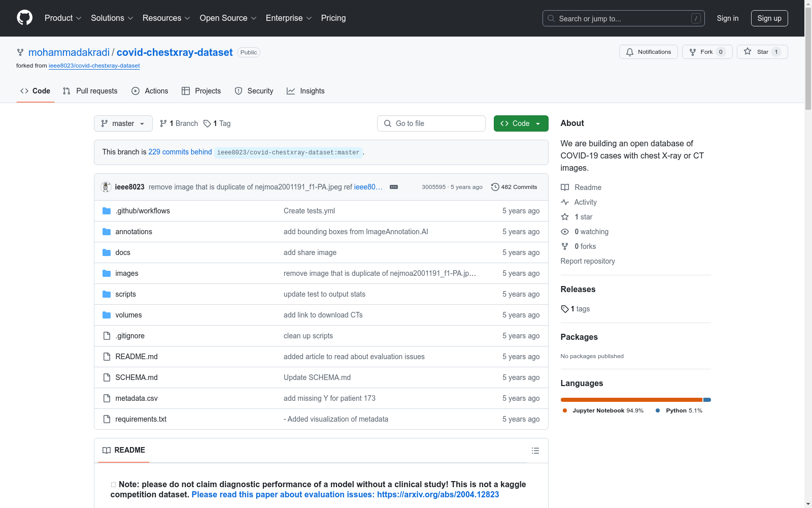Open the annotations folder
Viewport: 812px width, 508px height.
(x=133, y=232)
